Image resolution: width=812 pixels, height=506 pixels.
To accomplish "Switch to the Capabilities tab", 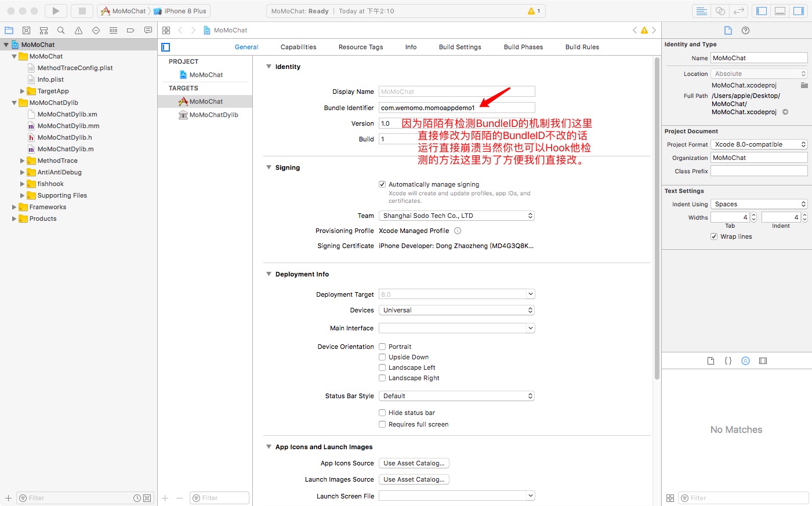I will point(298,47).
